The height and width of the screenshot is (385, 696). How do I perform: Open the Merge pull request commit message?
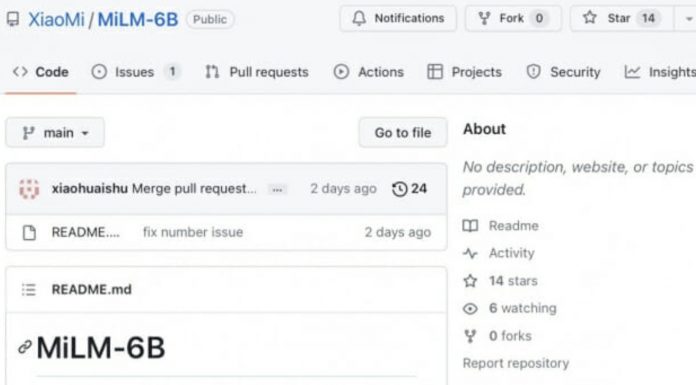194,189
